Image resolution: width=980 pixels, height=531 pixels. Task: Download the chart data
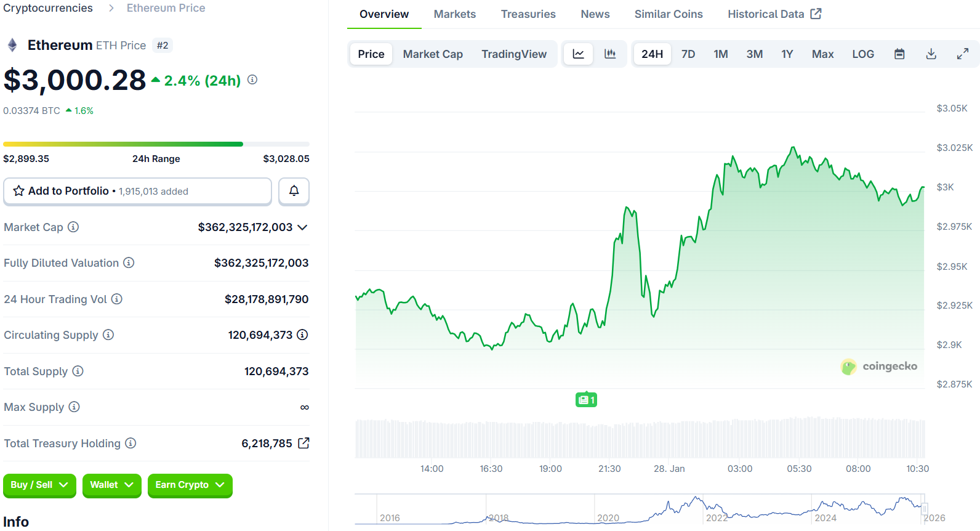click(931, 54)
